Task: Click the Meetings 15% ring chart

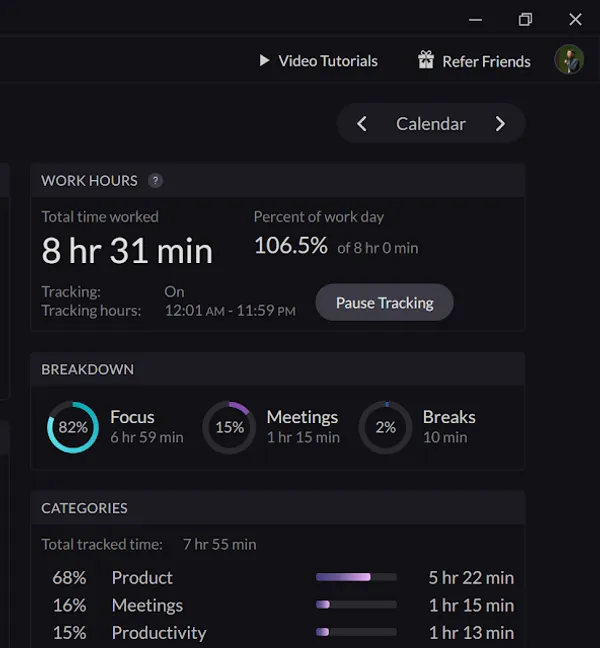Action: [x=229, y=427]
